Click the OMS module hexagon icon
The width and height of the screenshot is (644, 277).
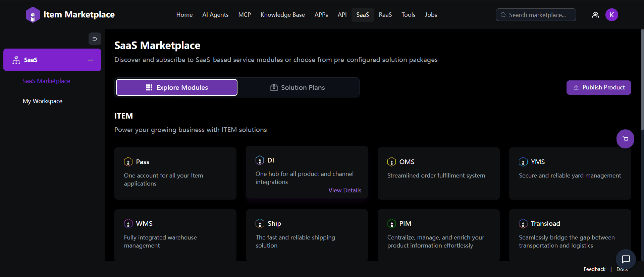tap(391, 162)
